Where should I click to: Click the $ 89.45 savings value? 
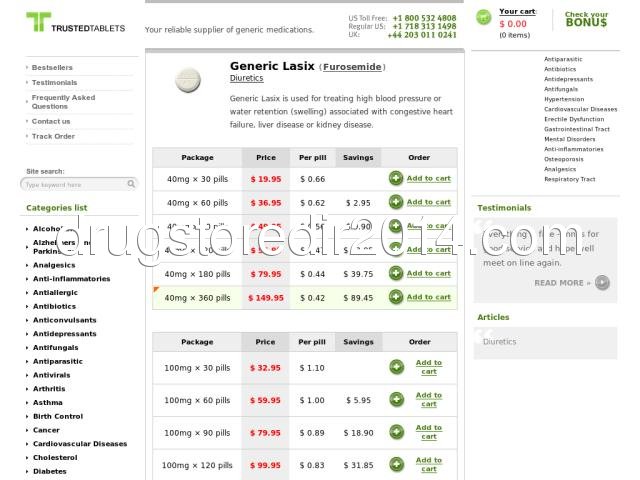pos(358,298)
